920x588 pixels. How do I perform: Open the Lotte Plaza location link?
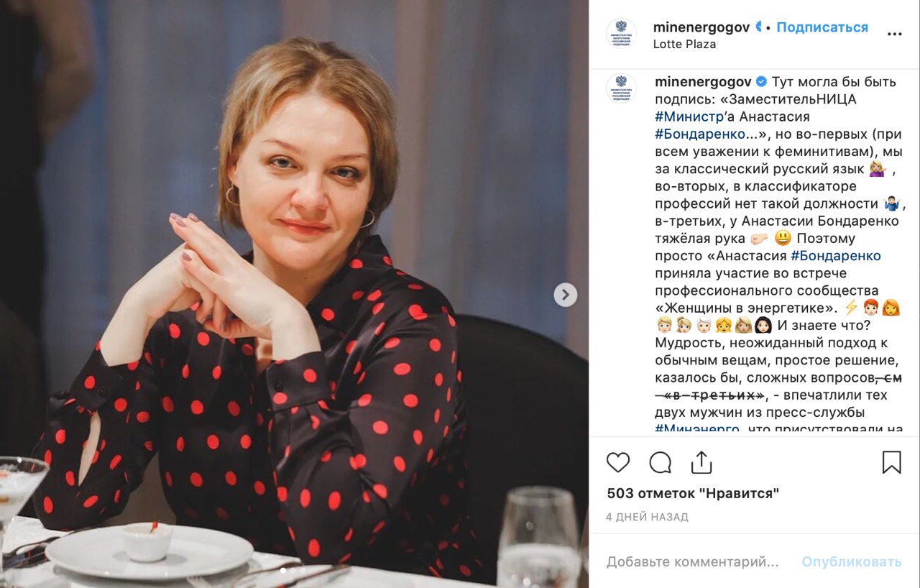tap(684, 44)
